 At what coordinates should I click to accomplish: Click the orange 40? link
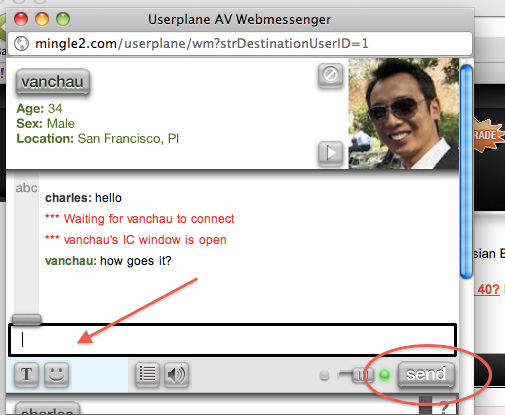coord(488,289)
